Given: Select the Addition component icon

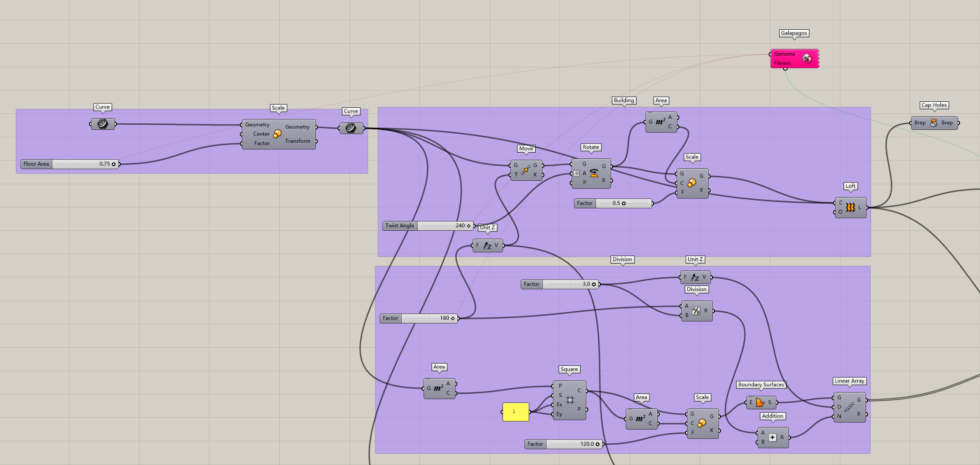Looking at the screenshot, I should click(772, 436).
